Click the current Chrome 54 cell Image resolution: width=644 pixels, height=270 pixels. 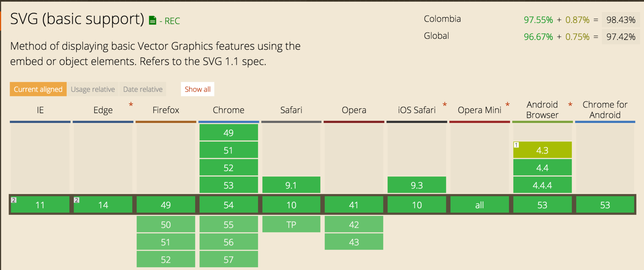[x=229, y=205]
